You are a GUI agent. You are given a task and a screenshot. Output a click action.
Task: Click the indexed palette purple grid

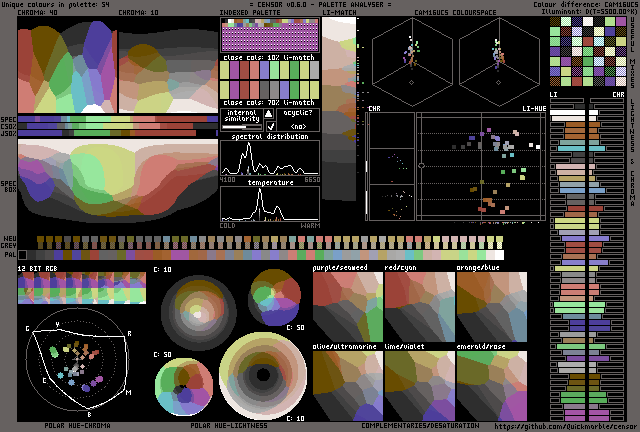pos(270,37)
